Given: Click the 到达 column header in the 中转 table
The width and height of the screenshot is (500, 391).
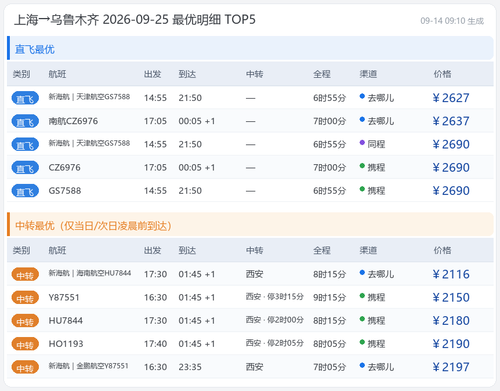Looking at the screenshot, I should click(x=187, y=250).
